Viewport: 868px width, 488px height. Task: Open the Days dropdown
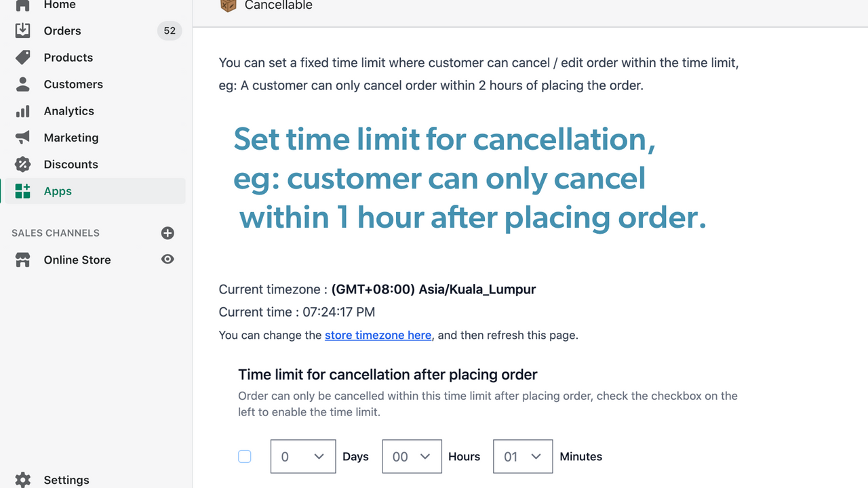(302, 457)
